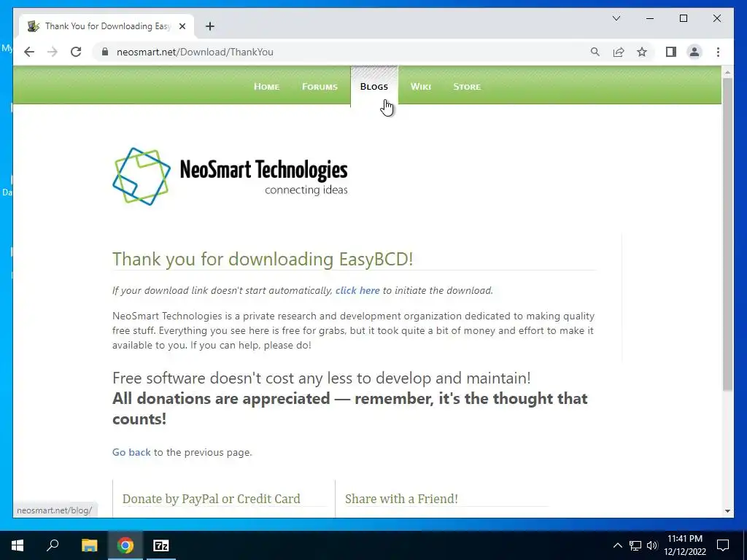Close the Thank You for Downloading tab

[x=182, y=26]
